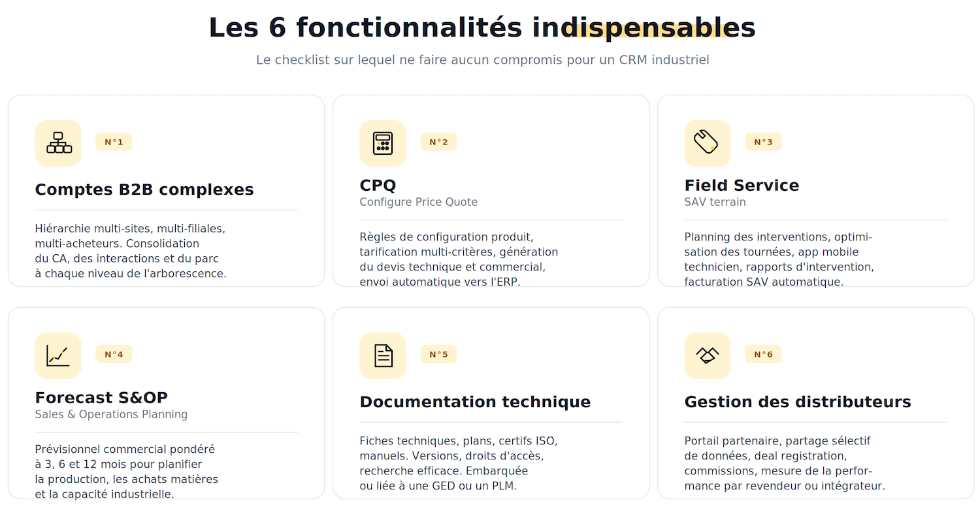Click the N°4 badge label
The height and width of the screenshot is (513, 980).
tap(114, 354)
